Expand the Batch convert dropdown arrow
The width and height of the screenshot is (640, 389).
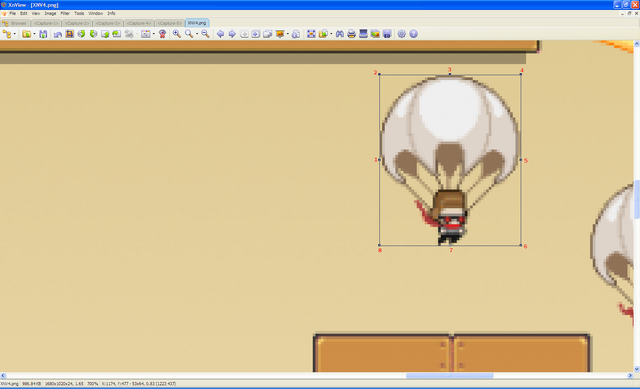point(331,34)
